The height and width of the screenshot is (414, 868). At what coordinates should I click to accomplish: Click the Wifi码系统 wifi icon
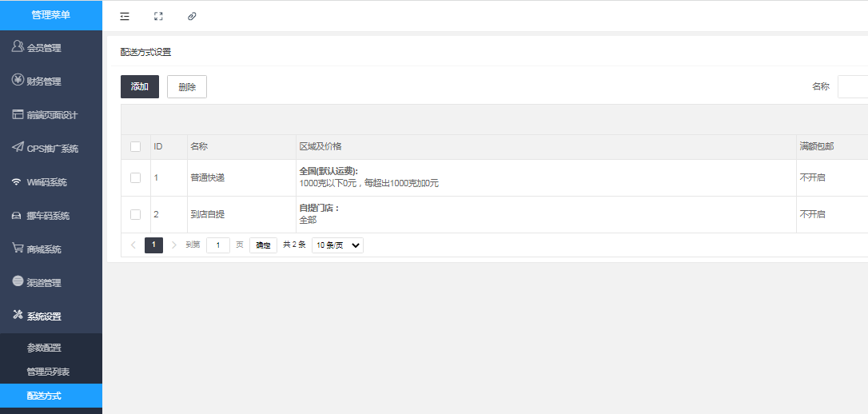tap(17, 182)
